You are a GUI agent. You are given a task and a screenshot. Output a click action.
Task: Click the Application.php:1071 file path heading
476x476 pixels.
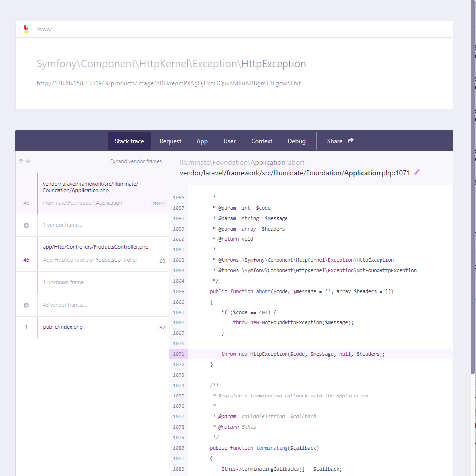[294, 173]
